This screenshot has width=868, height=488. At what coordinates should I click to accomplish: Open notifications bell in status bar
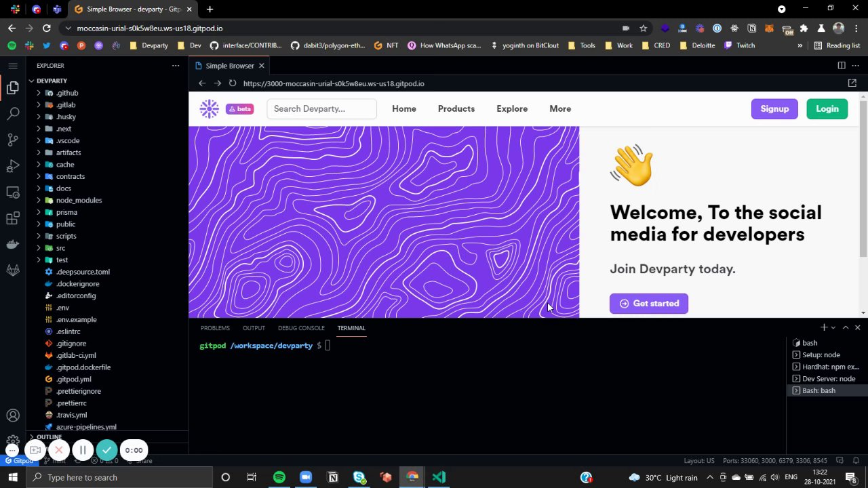[x=857, y=461]
